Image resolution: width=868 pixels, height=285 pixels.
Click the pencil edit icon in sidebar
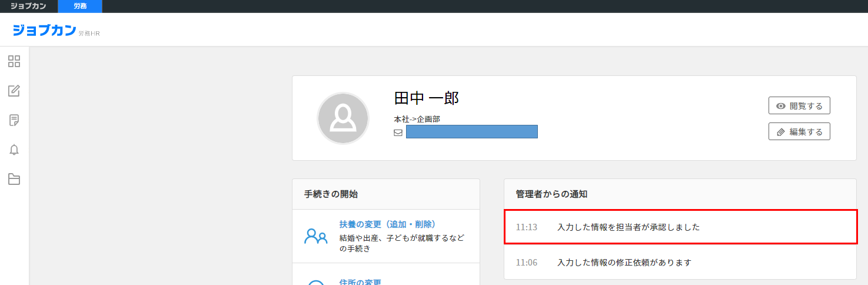14,91
